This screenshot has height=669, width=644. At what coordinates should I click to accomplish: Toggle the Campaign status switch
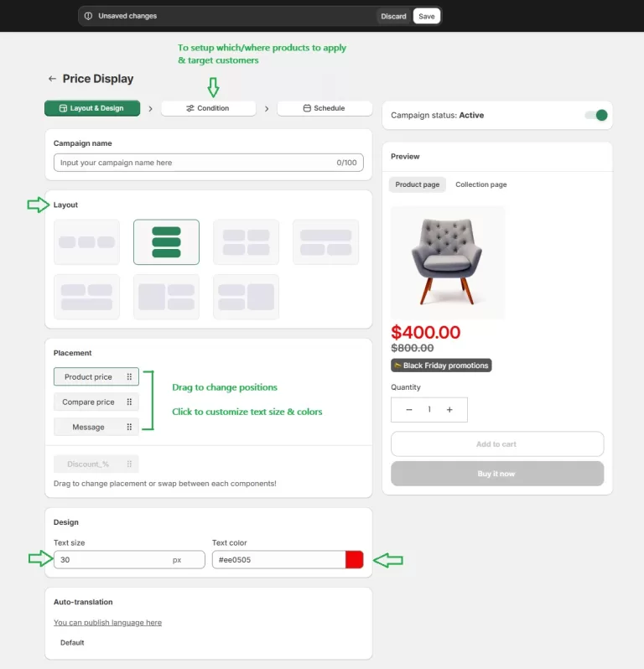pos(596,115)
